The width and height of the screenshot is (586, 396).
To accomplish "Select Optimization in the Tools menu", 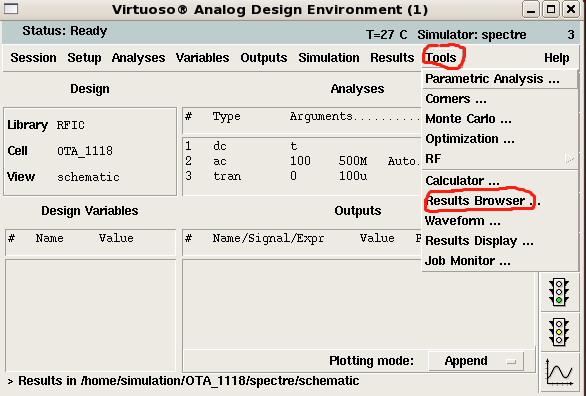I will pyautogui.click(x=500, y=139).
